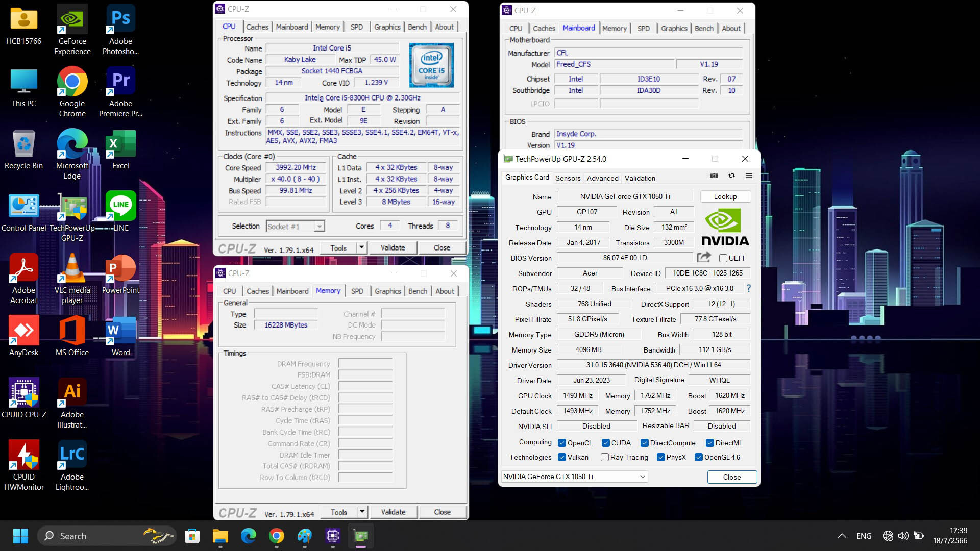Open LINE desktop shortcut

(120, 211)
